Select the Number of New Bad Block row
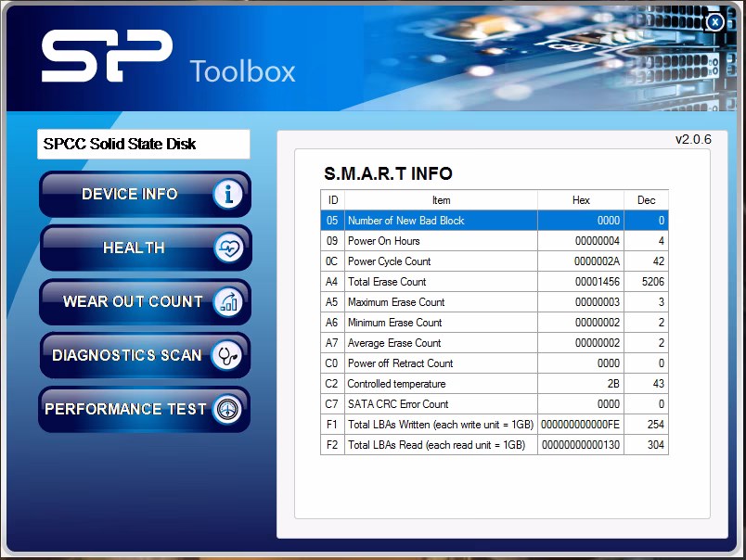This screenshot has width=746, height=560. point(495,221)
